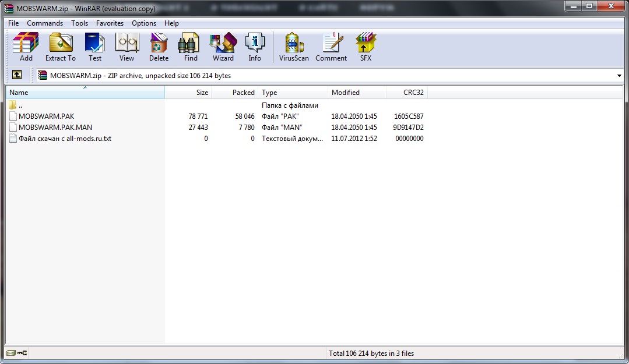629x364 pixels.
Task: Open the Comment editor tool
Action: coord(331,47)
